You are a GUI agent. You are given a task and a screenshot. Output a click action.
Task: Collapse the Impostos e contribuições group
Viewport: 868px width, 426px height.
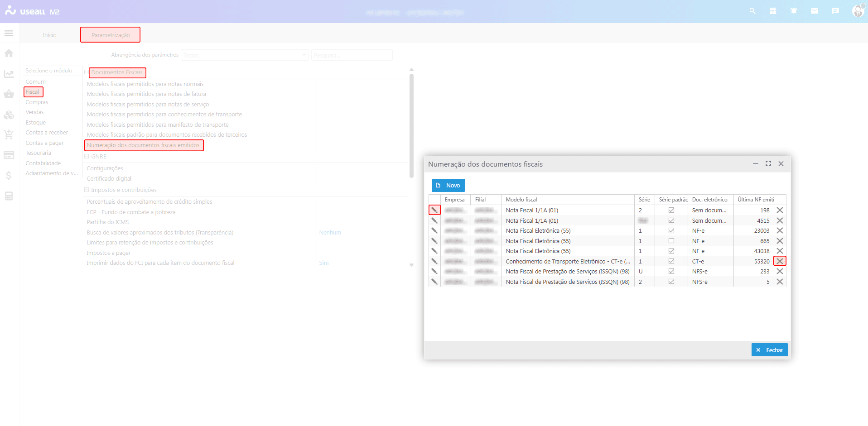[87, 190]
